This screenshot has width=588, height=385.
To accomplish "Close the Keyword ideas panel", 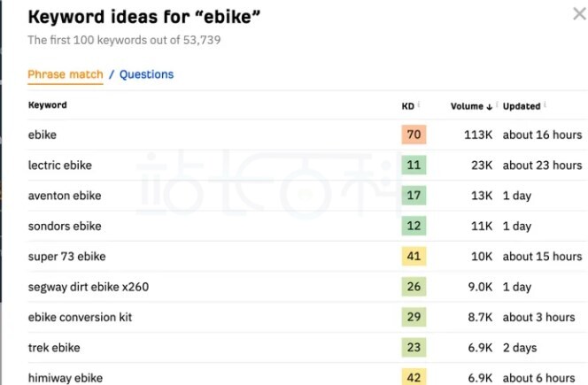I will (579, 13).
